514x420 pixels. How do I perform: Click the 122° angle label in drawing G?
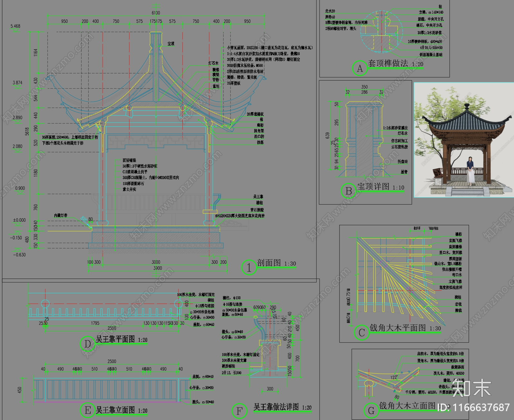click(x=394, y=377)
